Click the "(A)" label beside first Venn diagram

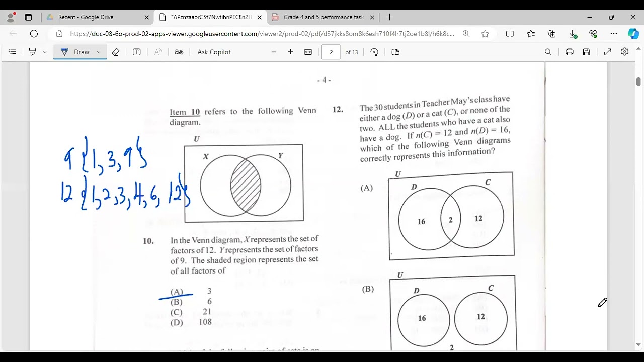(x=367, y=188)
